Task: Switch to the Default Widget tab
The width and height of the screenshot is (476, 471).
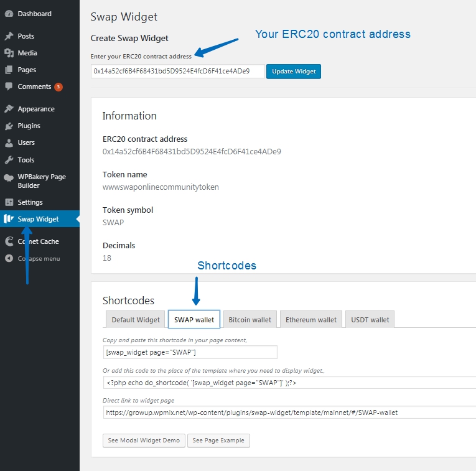Action: tap(136, 320)
